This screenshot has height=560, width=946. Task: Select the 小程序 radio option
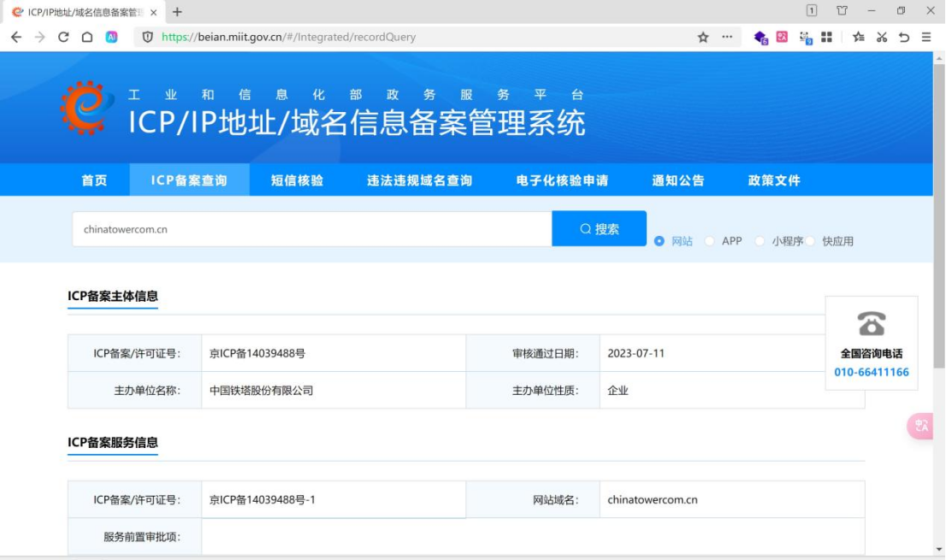pos(760,241)
